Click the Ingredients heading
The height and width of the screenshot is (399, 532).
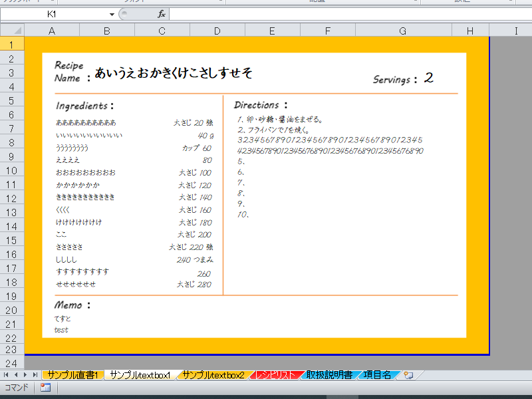click(84, 106)
